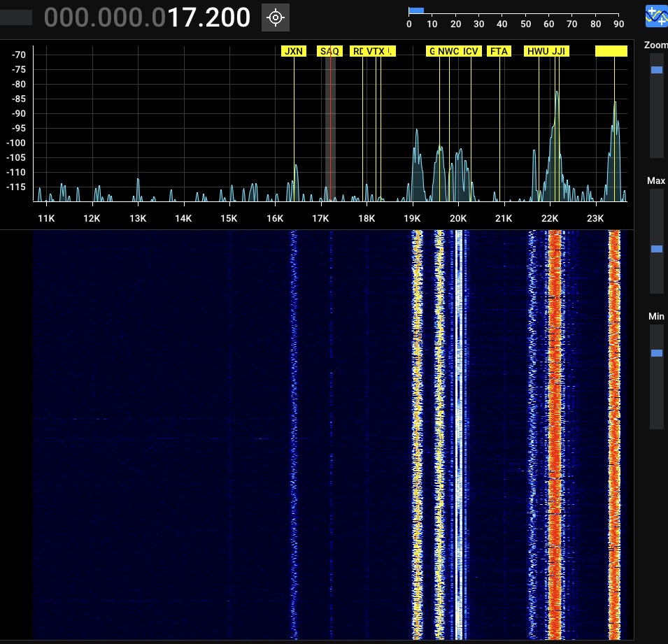Select the JXN bookmark label
Screen dimensions: 668x644
(294, 51)
